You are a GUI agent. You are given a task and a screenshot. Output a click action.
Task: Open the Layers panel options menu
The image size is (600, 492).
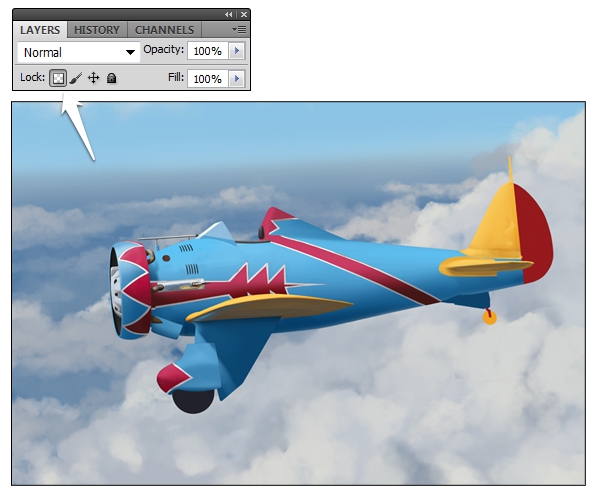[239, 29]
